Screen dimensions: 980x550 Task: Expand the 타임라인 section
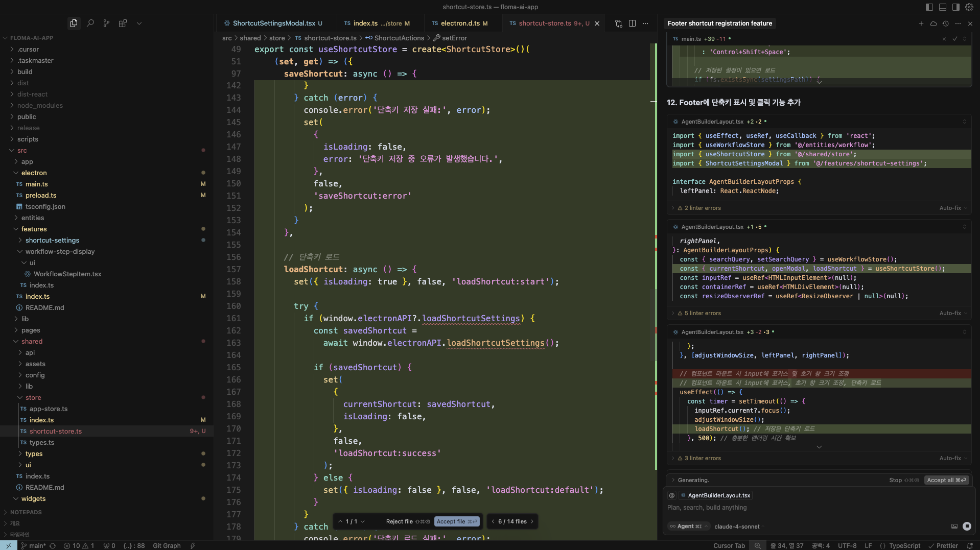(x=19, y=535)
